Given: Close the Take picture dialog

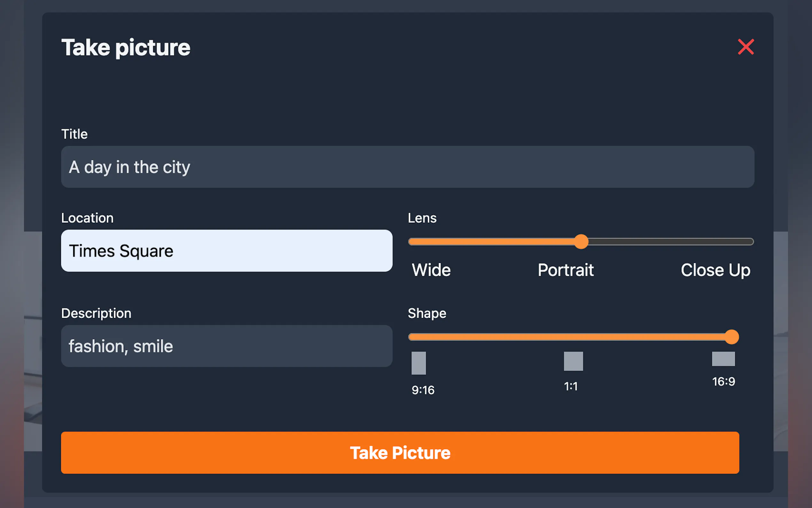Looking at the screenshot, I should click(746, 47).
